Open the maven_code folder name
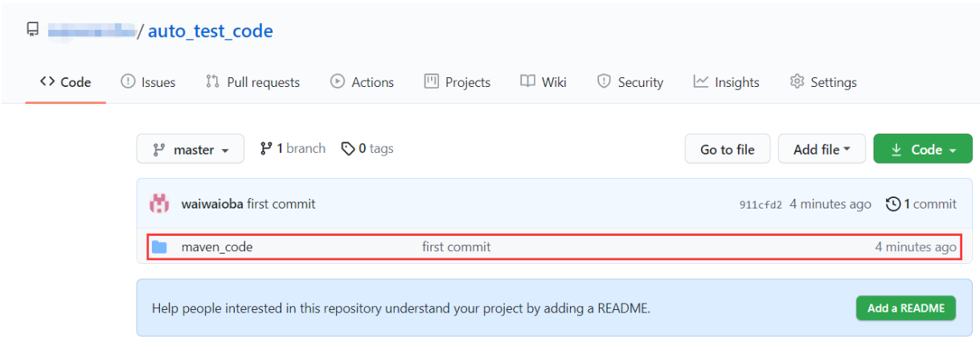The image size is (980, 351). coord(217,247)
